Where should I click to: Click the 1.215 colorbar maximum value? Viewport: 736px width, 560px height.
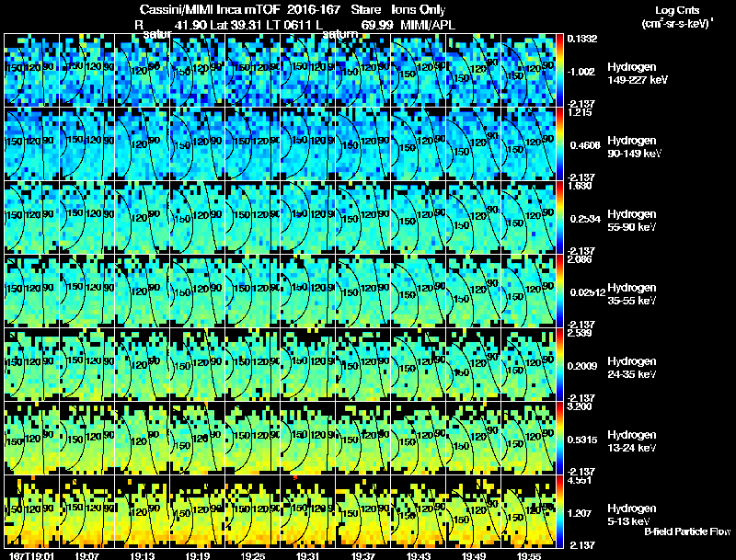(580, 112)
